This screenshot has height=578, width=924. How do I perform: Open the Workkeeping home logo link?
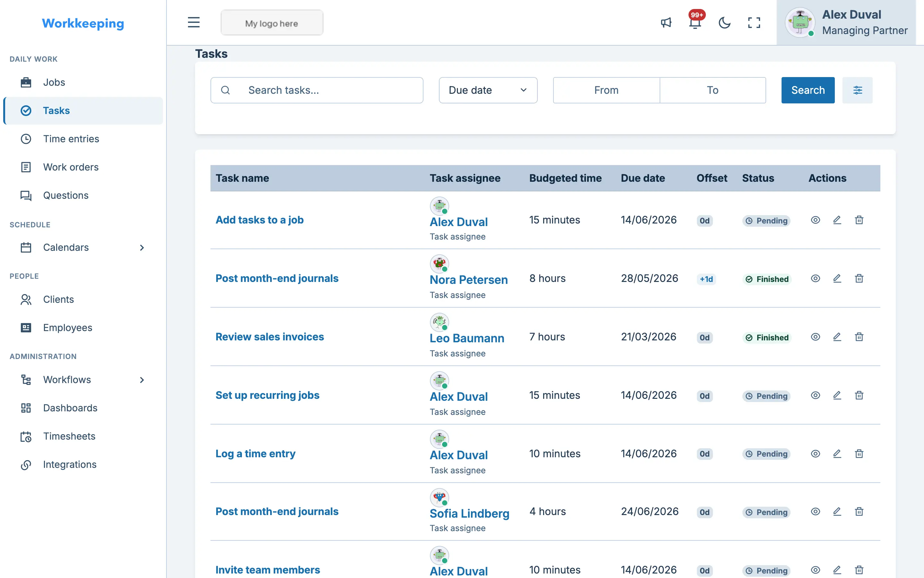[83, 23]
